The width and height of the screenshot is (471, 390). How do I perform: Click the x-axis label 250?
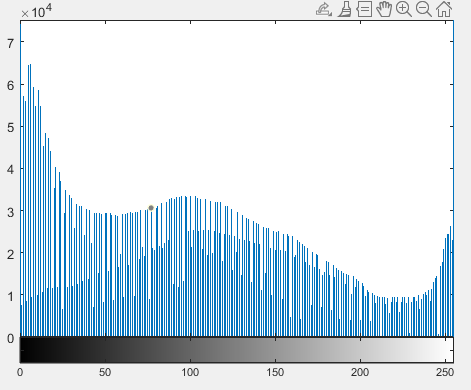[x=445, y=372]
